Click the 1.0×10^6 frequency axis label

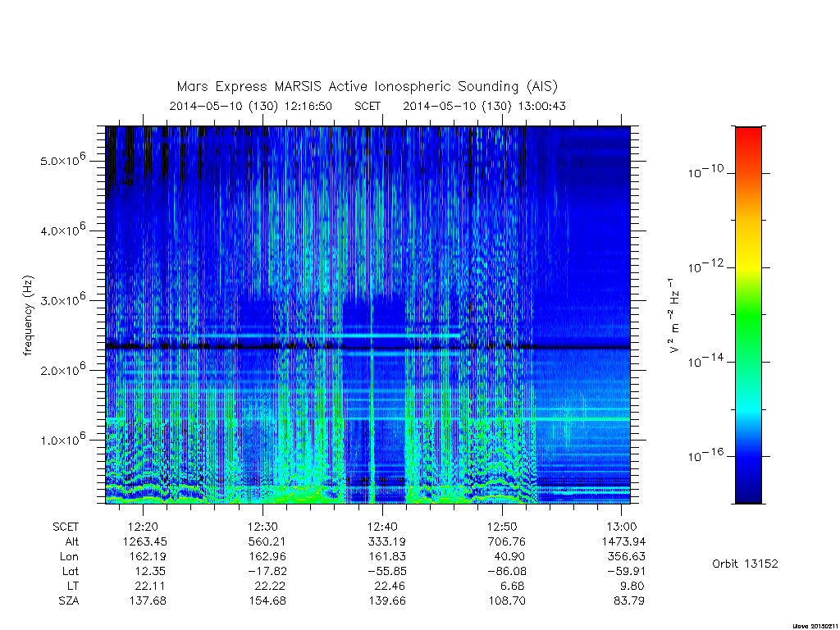point(63,438)
